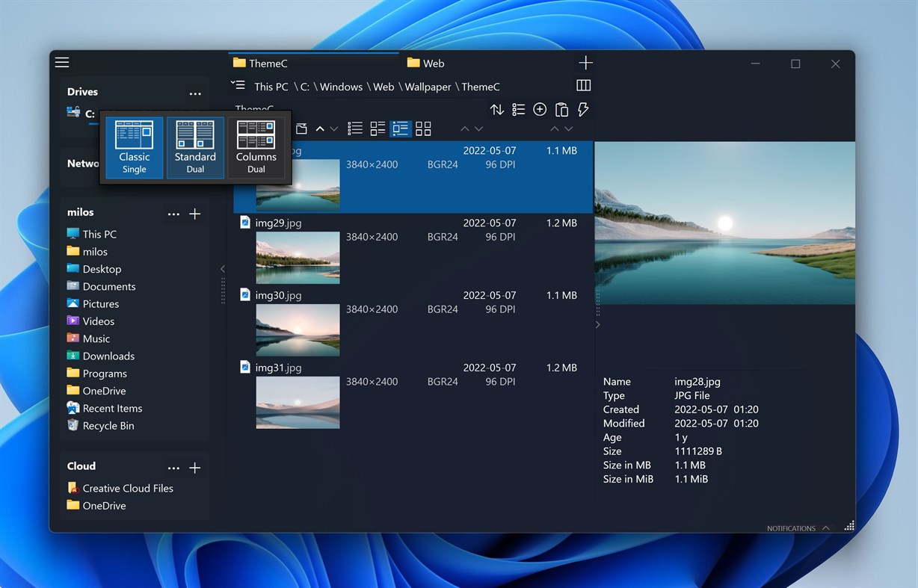The image size is (918, 588).
Task: Open the hamburger menu at top left
Action: 62,63
